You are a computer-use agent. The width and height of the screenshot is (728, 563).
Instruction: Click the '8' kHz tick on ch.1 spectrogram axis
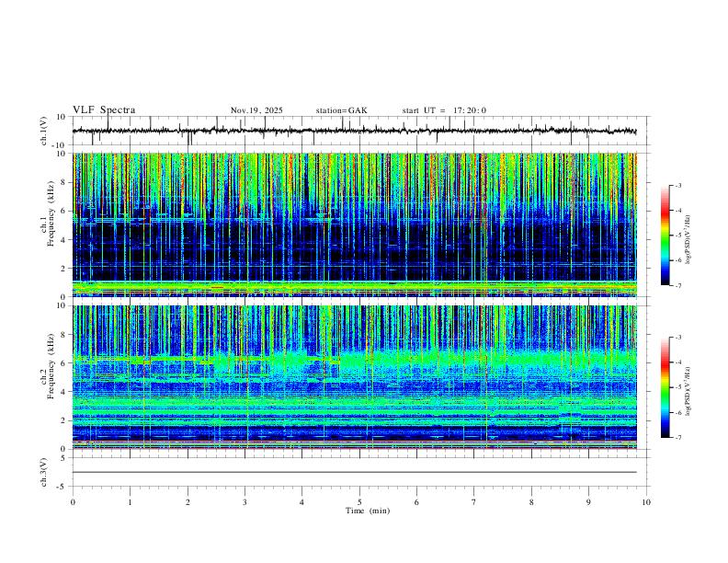coord(64,182)
